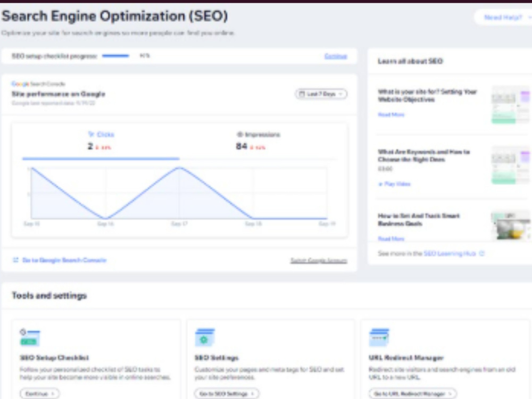Click external icon after SEO Learning Hub
The image size is (532, 399).
coord(482,253)
